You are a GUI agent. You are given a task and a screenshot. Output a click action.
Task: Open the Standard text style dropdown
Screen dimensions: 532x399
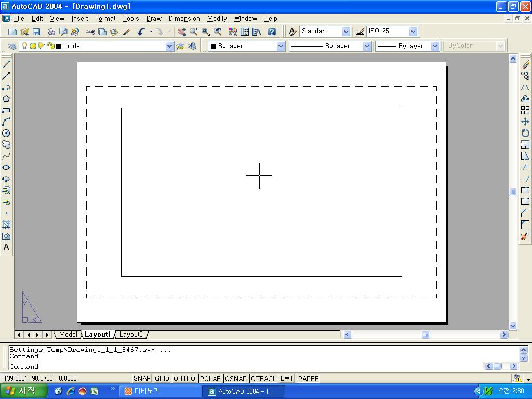[346, 32]
